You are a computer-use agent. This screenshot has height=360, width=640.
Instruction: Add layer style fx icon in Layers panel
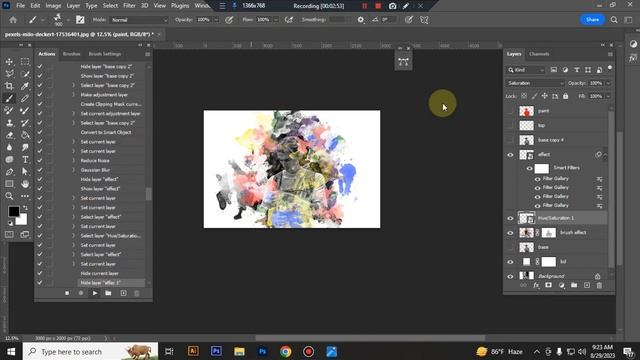click(536, 285)
